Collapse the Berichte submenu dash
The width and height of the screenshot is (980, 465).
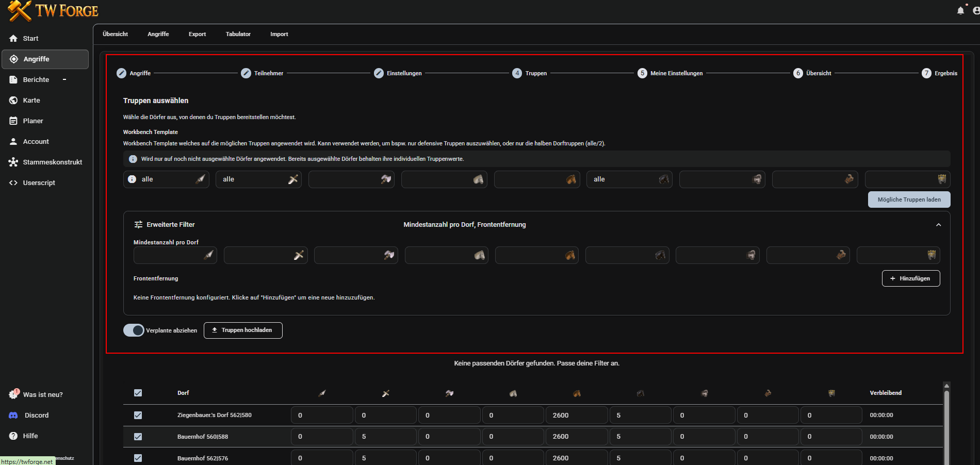(x=64, y=80)
